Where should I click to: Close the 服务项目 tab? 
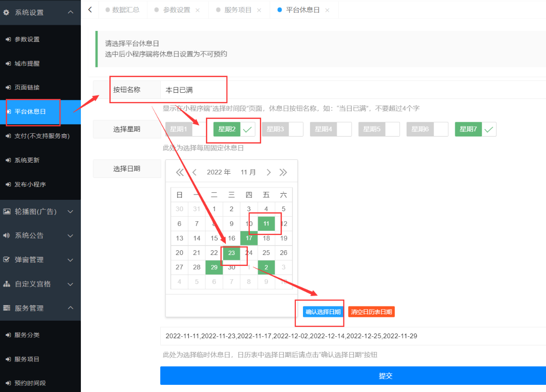pos(259,10)
